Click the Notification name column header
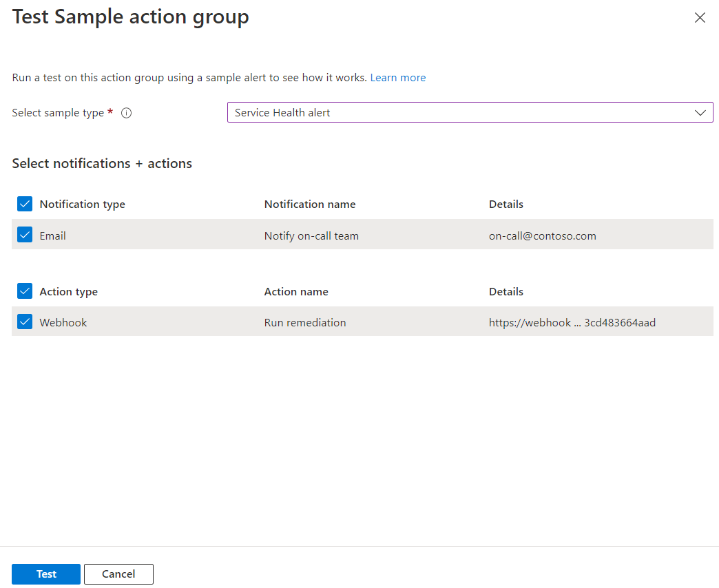Image resolution: width=719 pixels, height=588 pixels. (310, 204)
